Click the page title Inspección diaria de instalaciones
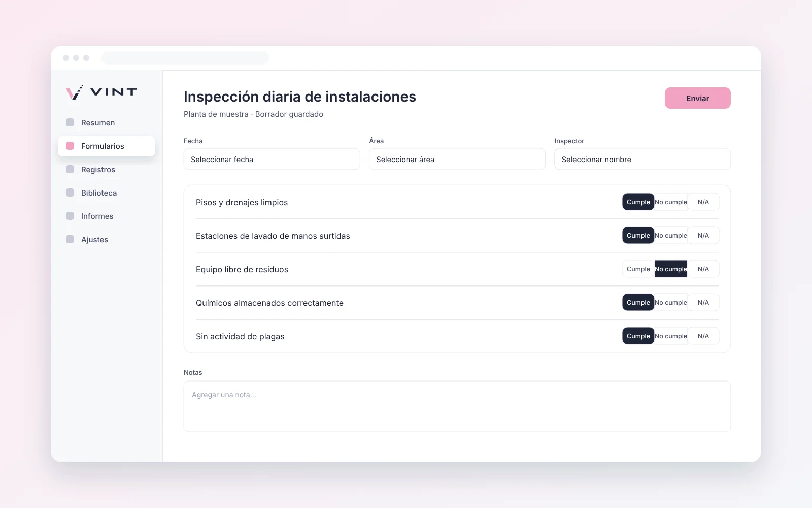Viewport: 812px width, 508px height. click(x=300, y=97)
